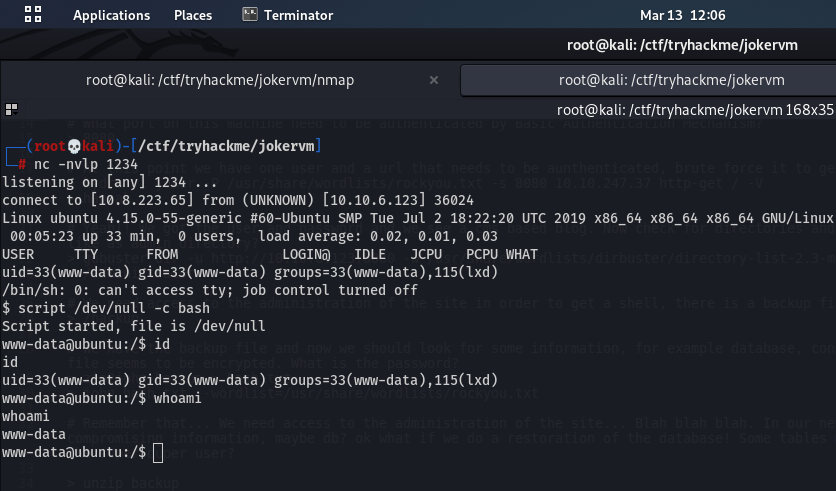Click the 'USER TTY FROM' header line
Image resolution: width=836 pixels, height=491 pixels.
[x=270, y=254]
